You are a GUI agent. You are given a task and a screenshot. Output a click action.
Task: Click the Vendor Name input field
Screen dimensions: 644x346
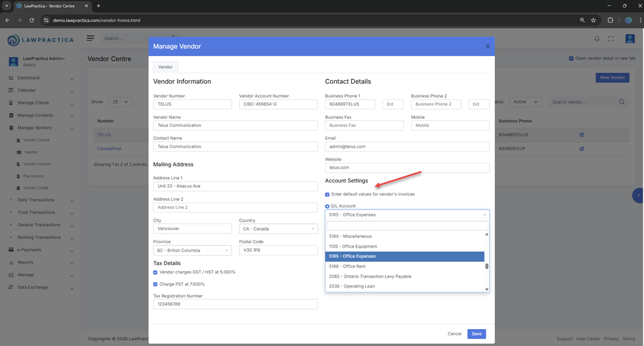click(235, 125)
